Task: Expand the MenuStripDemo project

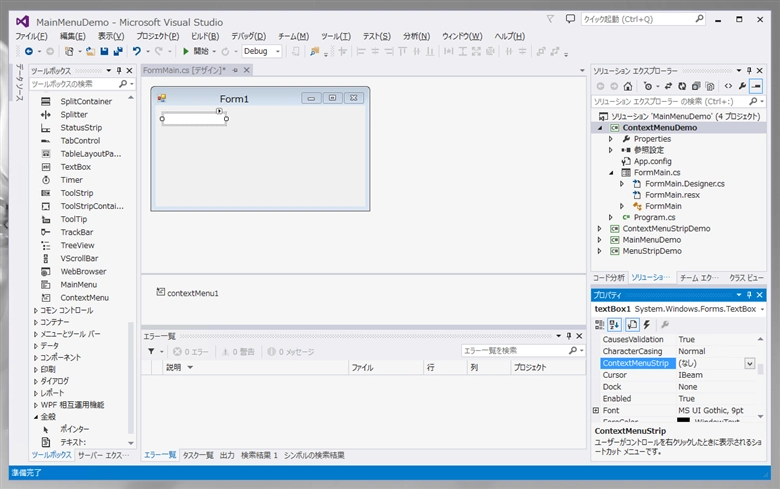Action: (x=600, y=251)
